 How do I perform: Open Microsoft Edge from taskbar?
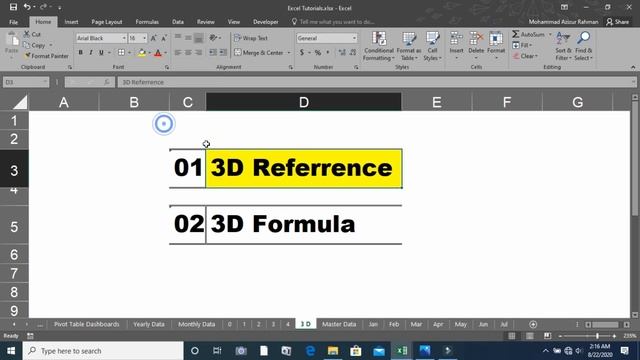[x=310, y=351]
